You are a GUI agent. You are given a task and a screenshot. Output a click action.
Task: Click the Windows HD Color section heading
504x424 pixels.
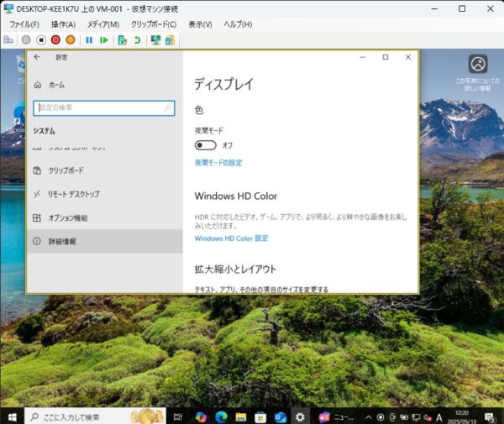(x=235, y=196)
